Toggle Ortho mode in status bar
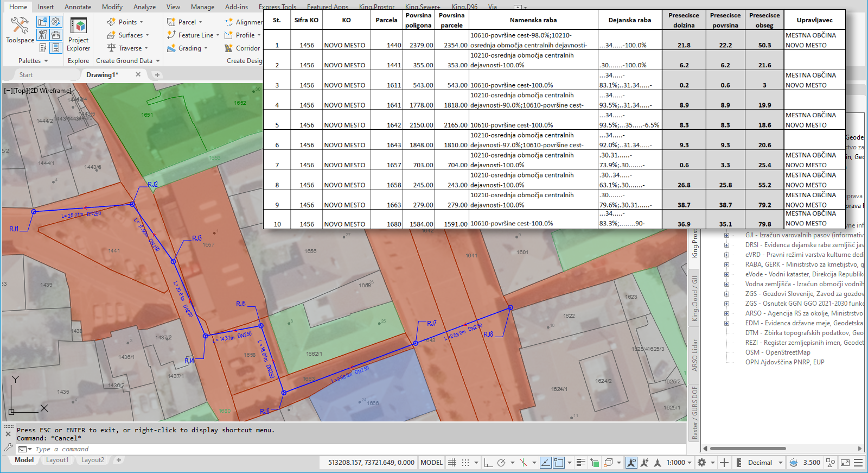Viewport: 868px width, 473px height. pyautogui.click(x=488, y=463)
